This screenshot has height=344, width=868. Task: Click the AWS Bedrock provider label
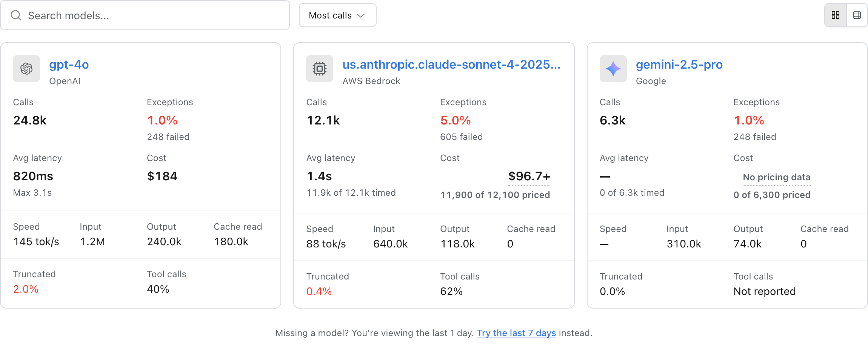pyautogui.click(x=371, y=81)
